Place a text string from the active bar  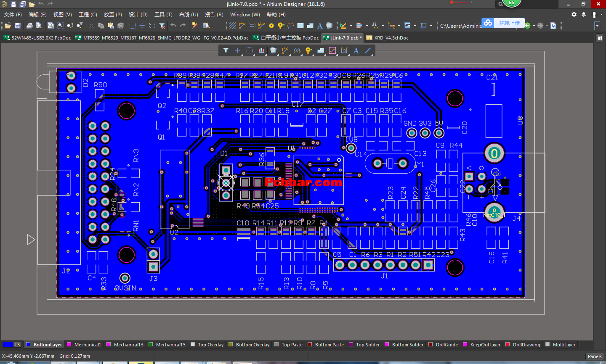356,50
